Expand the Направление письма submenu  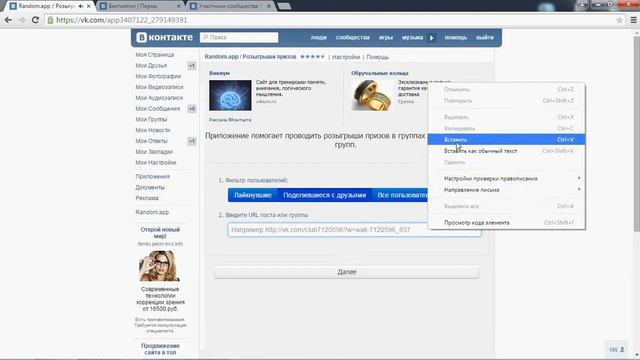pyautogui.click(x=506, y=190)
